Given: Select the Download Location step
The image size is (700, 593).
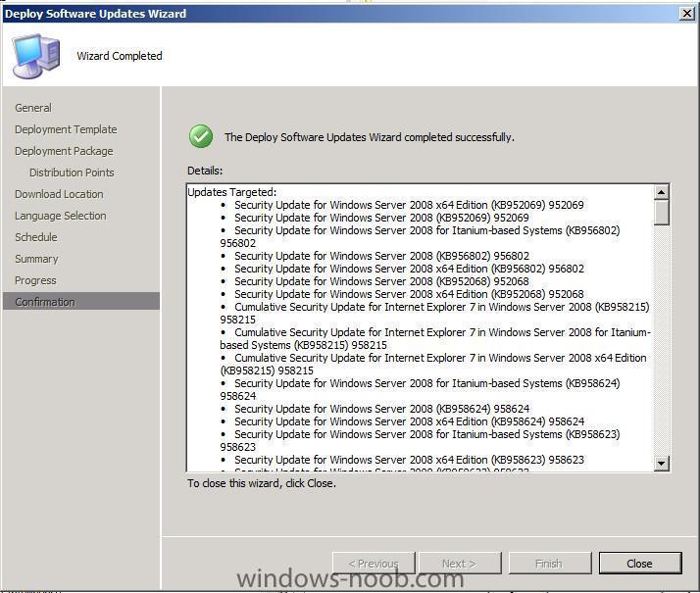Looking at the screenshot, I should 59,194.
